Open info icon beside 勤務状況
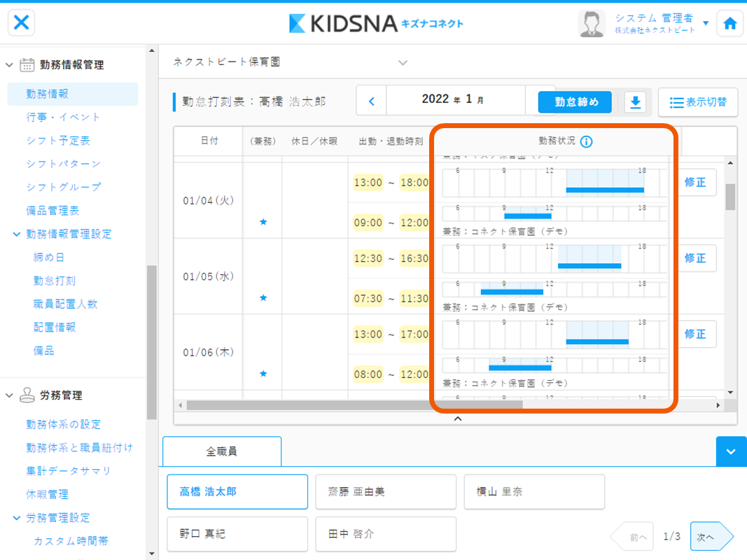747x560 pixels. 587,141
